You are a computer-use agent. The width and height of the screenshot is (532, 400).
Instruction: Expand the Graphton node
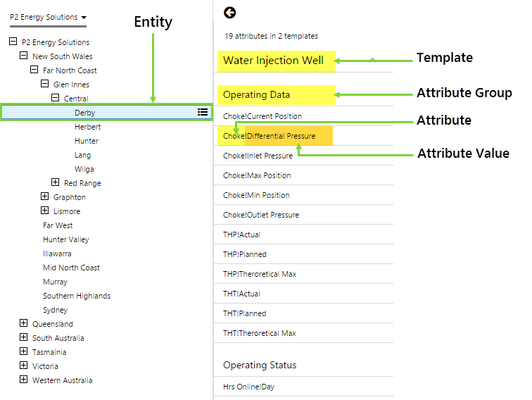(44, 197)
